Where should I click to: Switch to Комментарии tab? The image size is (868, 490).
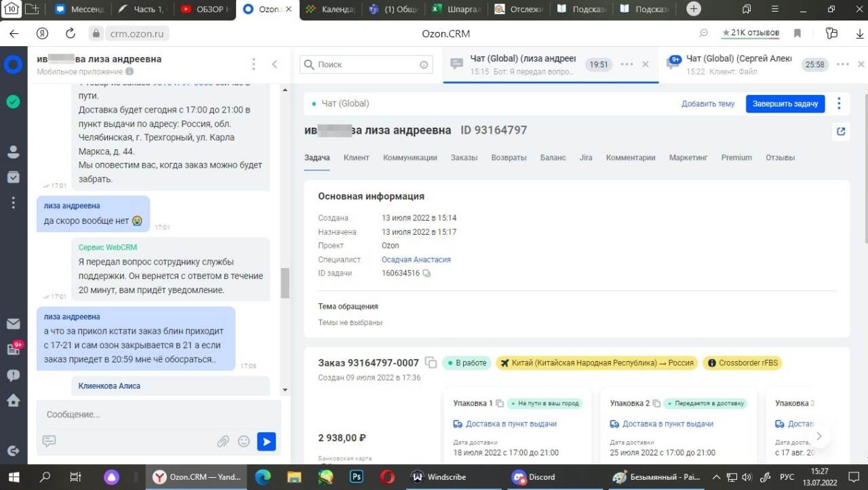pyautogui.click(x=631, y=157)
